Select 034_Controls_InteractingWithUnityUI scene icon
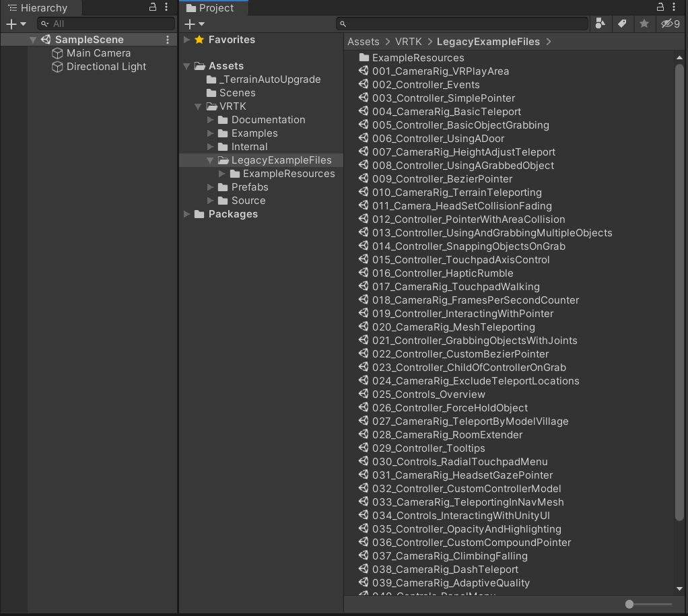Screen dimensions: 688x616 pos(364,516)
